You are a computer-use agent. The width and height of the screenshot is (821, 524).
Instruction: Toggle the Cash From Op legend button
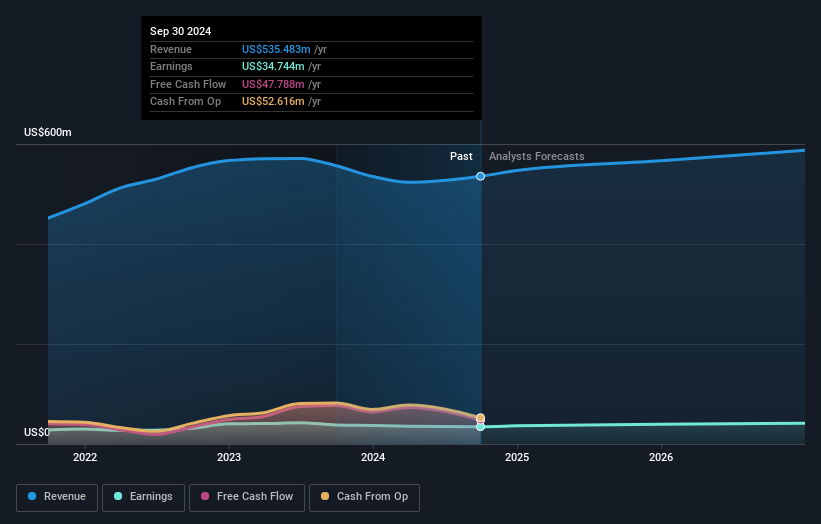(x=364, y=497)
